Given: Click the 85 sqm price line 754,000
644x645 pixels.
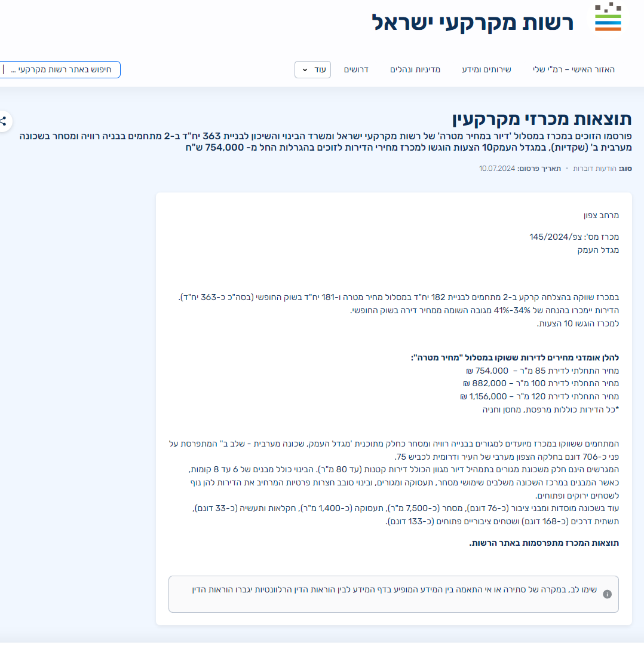Looking at the screenshot, I should coord(542,371).
